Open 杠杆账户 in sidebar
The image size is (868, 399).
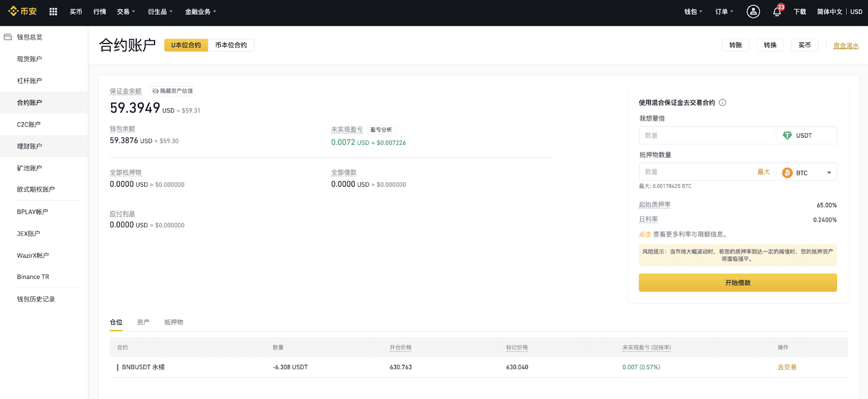[29, 81]
